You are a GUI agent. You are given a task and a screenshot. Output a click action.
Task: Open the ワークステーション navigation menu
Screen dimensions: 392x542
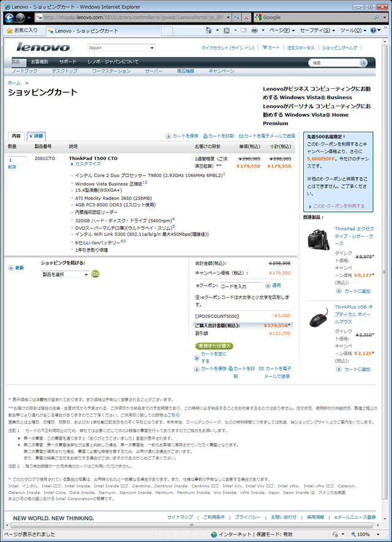(x=111, y=71)
